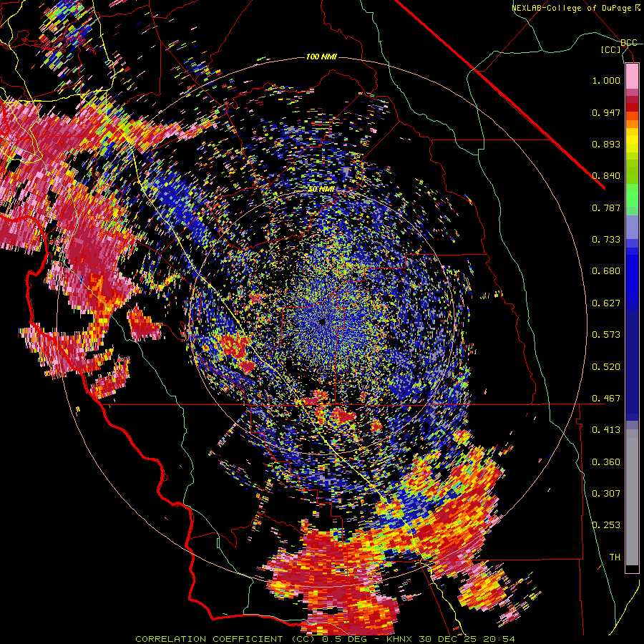Viewport: 644px width, 644px height.
Task: Click the [CC] units label
Action: pos(611,49)
